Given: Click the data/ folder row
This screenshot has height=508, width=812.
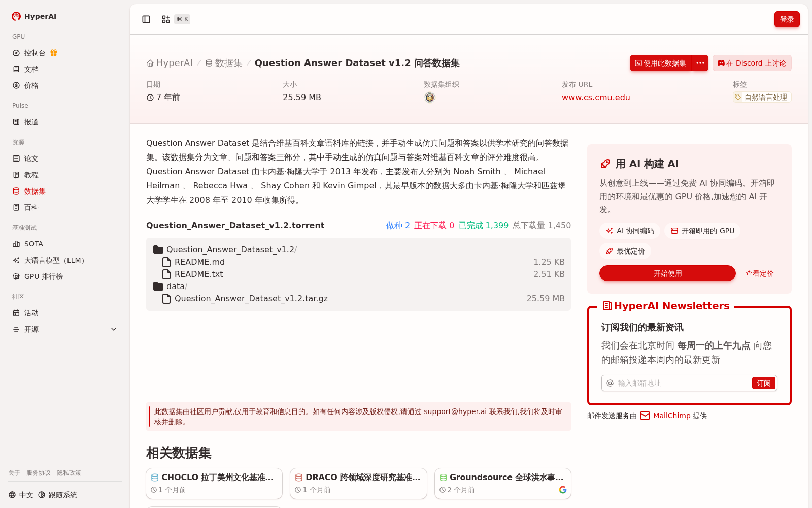Looking at the screenshot, I should [358, 286].
